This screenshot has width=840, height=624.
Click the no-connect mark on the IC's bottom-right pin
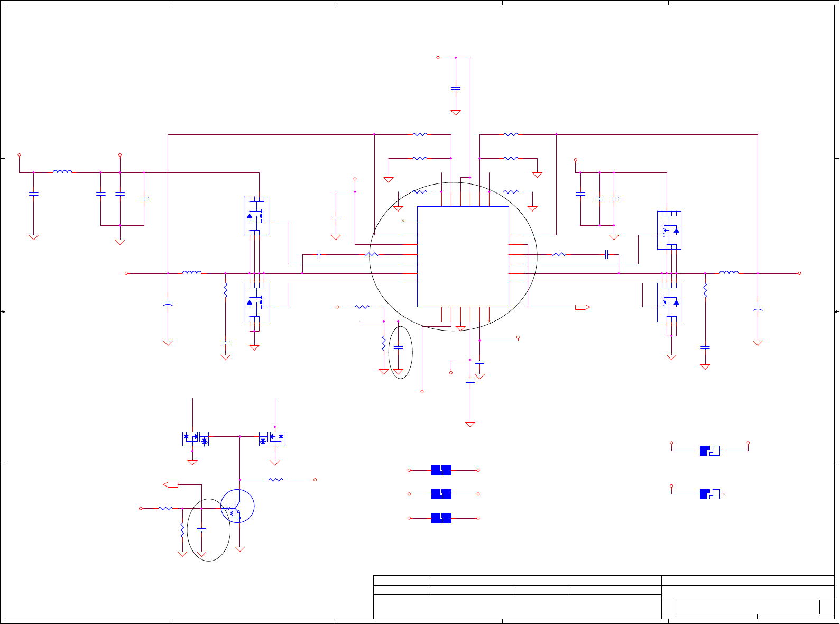coord(490,321)
